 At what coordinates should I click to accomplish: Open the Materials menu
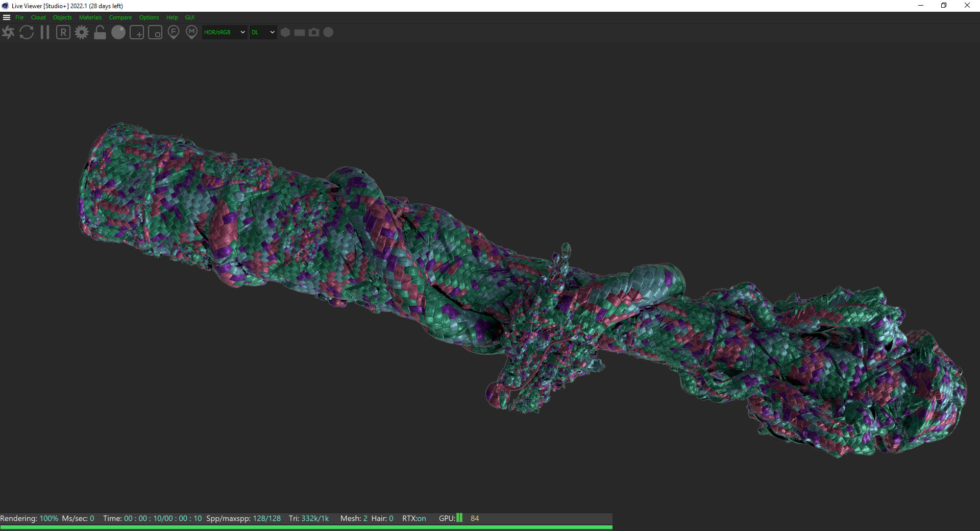[x=90, y=17]
